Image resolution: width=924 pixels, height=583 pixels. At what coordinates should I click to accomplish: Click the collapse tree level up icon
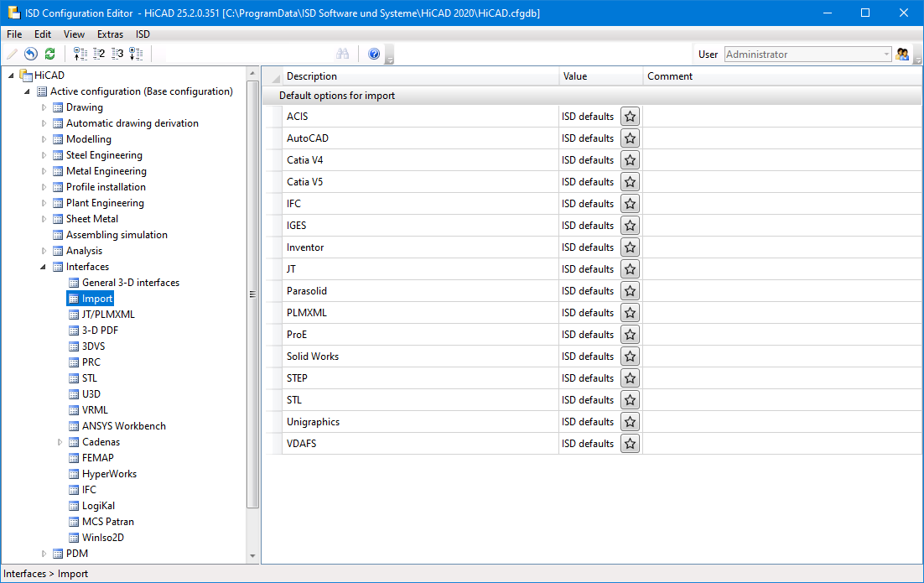coord(80,54)
